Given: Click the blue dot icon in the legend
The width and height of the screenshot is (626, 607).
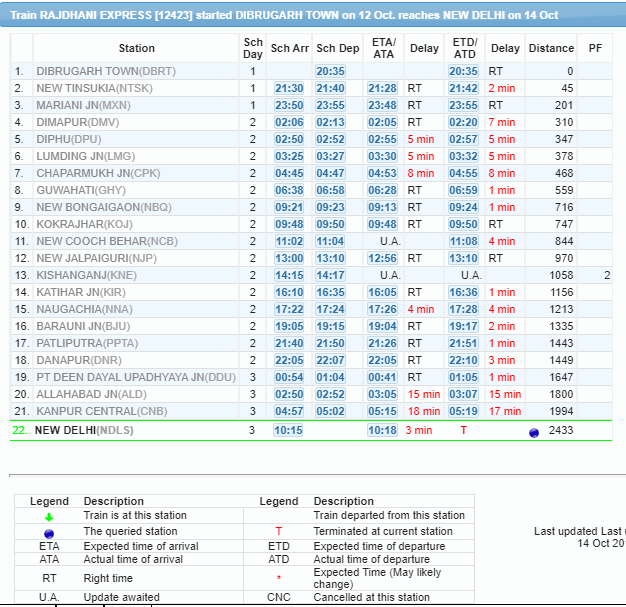Looking at the screenshot, I should tap(49, 534).
